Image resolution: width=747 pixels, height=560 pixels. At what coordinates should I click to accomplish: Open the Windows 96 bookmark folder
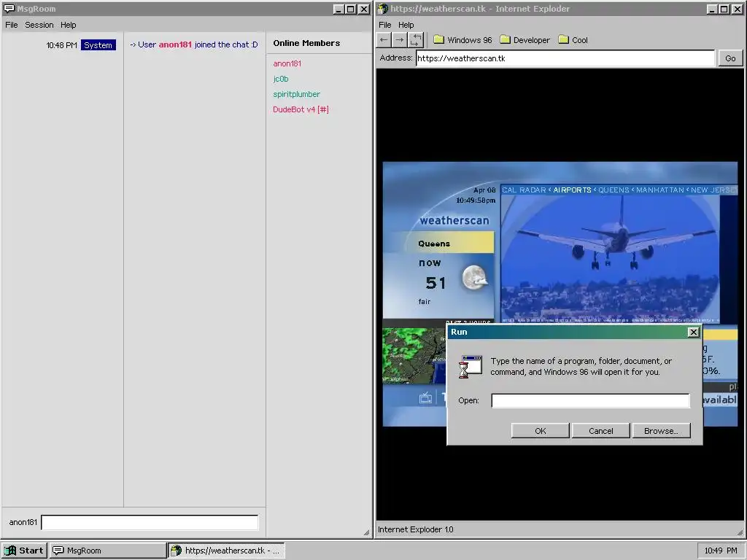(462, 40)
